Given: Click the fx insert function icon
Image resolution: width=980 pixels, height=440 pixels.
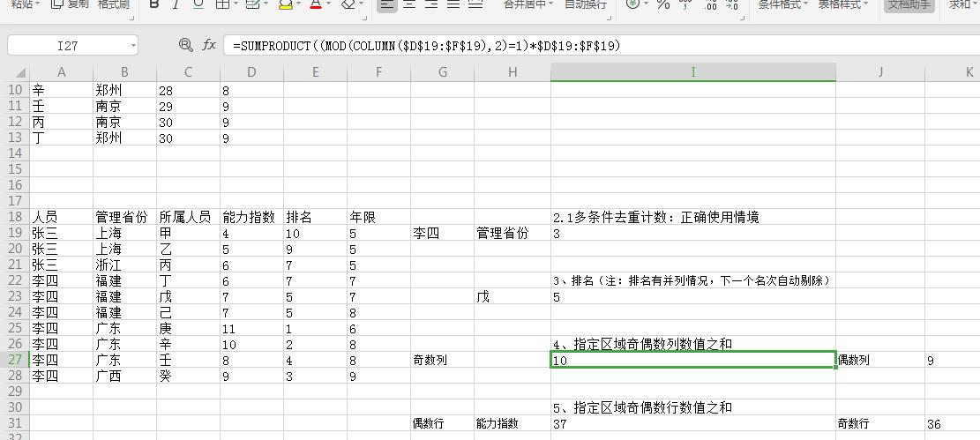Looking at the screenshot, I should (209, 45).
